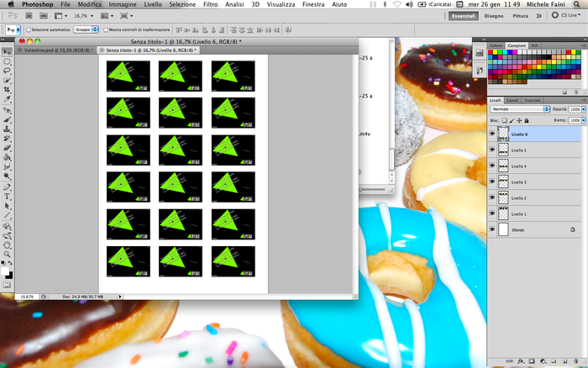This screenshot has height=368, width=588.
Task: Toggle Quick Mask mode icon
Action: pos(7,285)
